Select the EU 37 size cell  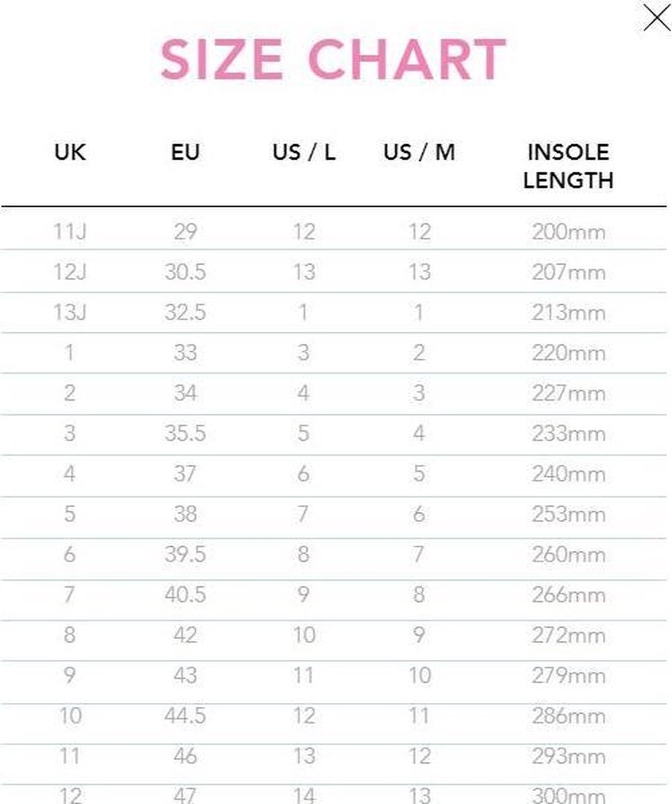coord(185,474)
